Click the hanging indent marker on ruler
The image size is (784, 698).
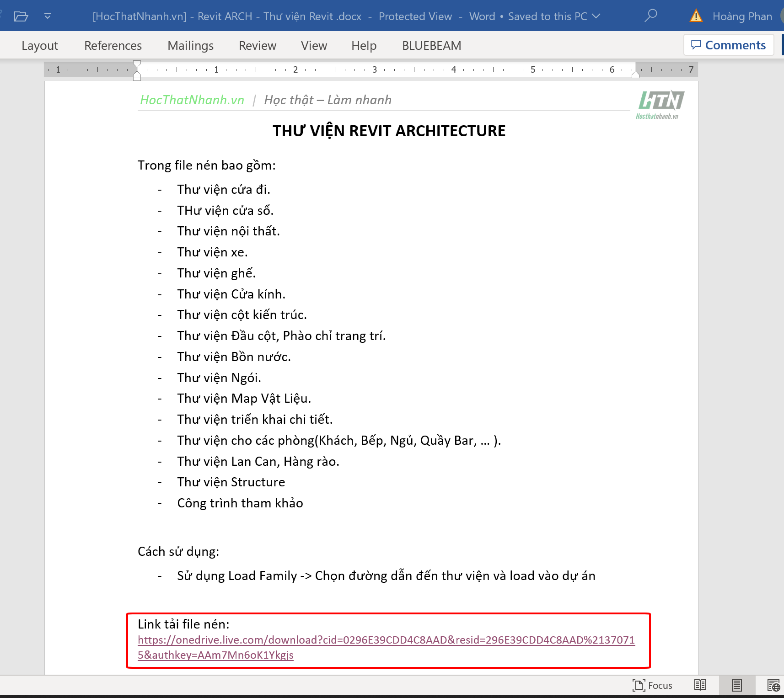pyautogui.click(x=137, y=74)
